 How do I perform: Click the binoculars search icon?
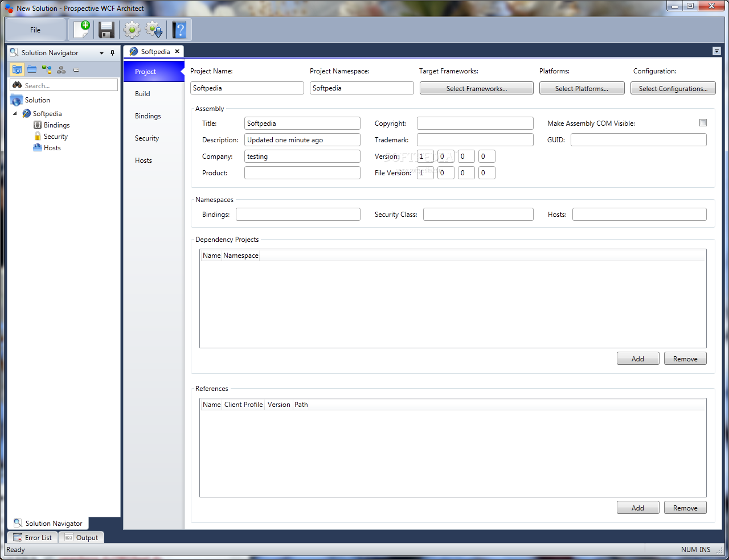17,85
